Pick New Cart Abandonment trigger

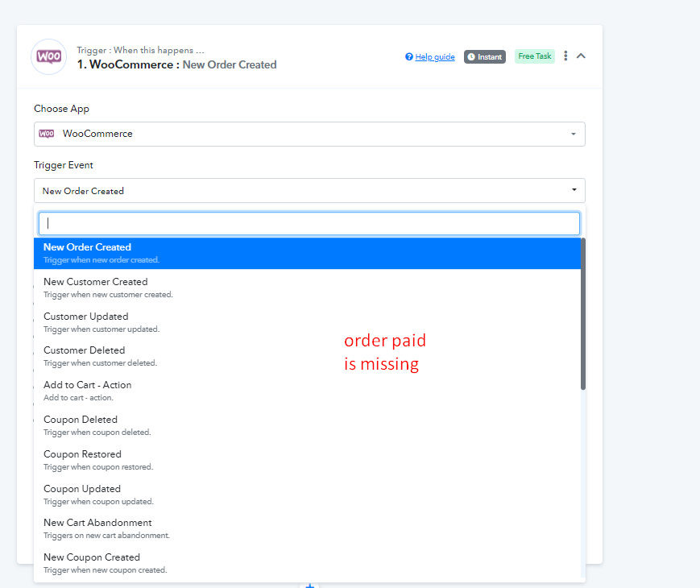tap(307, 528)
